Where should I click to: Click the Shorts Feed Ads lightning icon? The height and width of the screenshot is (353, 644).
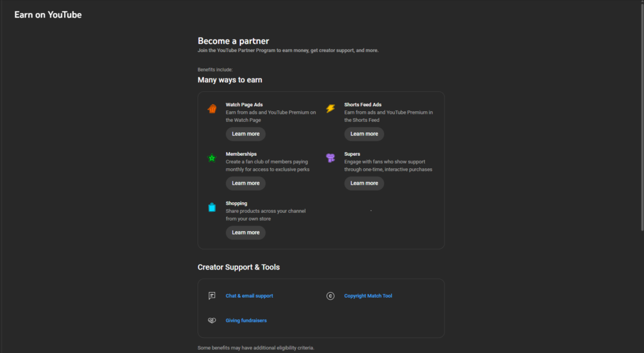(331, 109)
